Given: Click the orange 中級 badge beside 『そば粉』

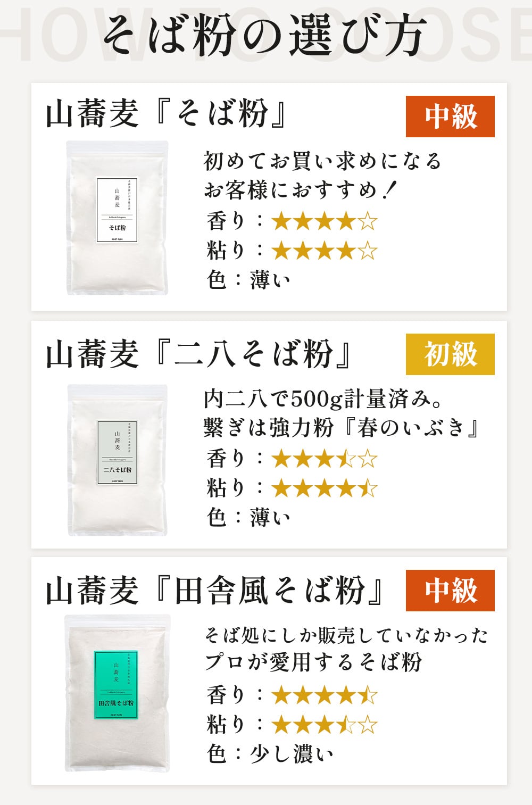Looking at the screenshot, I should pos(450,117).
